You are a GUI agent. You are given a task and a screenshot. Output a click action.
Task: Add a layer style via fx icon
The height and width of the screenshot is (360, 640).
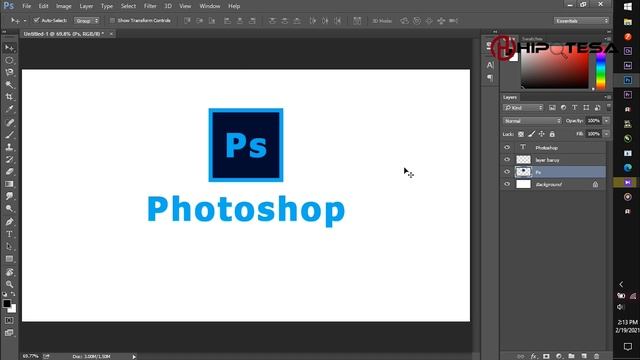[533, 356]
